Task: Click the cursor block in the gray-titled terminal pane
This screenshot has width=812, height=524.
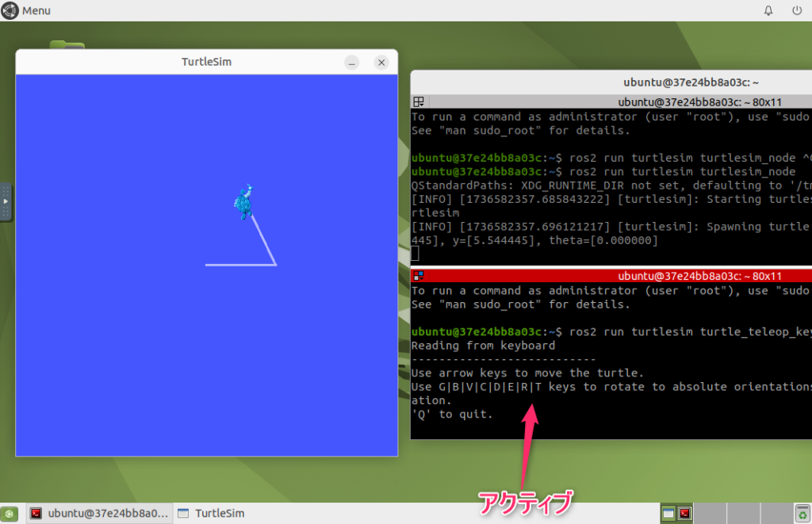Action: [x=415, y=254]
